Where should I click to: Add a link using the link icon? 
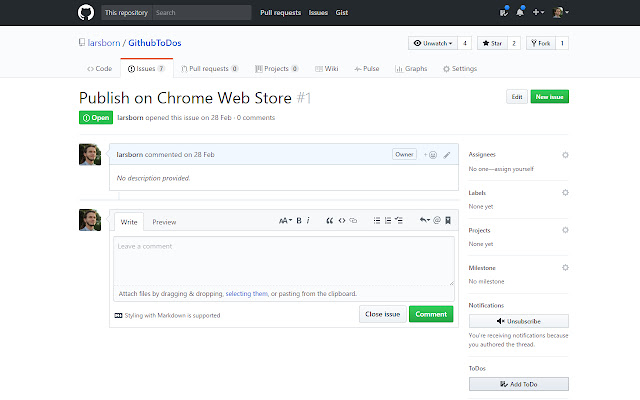[353, 220]
